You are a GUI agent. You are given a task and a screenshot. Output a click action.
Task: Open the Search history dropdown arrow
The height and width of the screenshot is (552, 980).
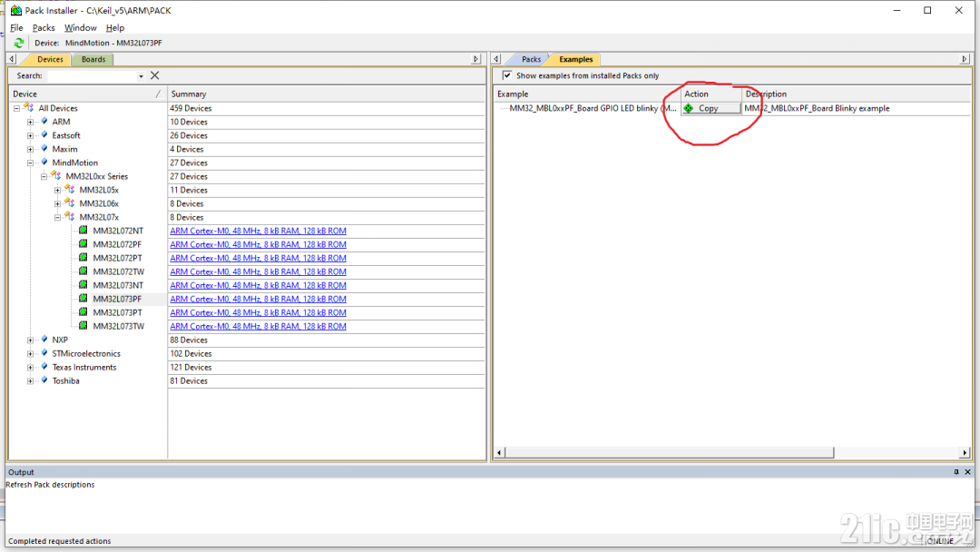[x=141, y=76]
